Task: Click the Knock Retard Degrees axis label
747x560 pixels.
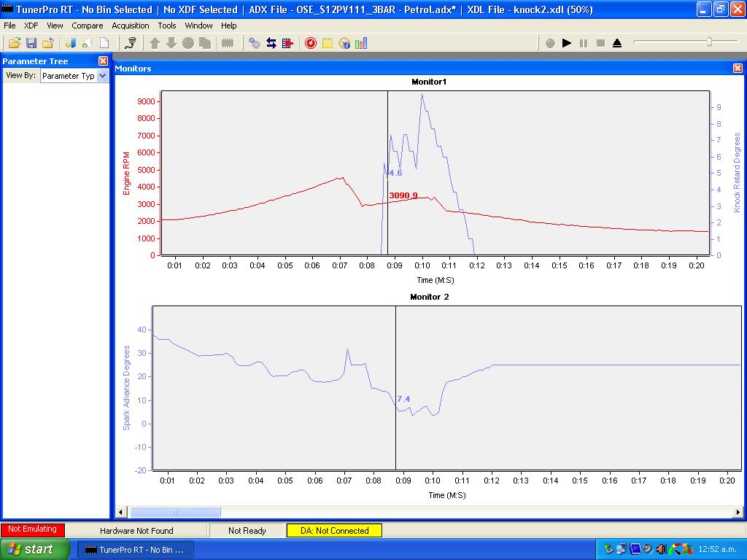Action: point(737,172)
